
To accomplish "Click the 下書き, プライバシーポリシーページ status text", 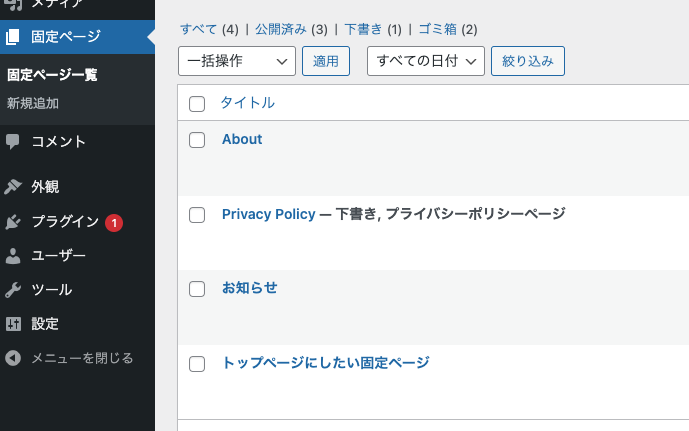I will click(450, 214).
